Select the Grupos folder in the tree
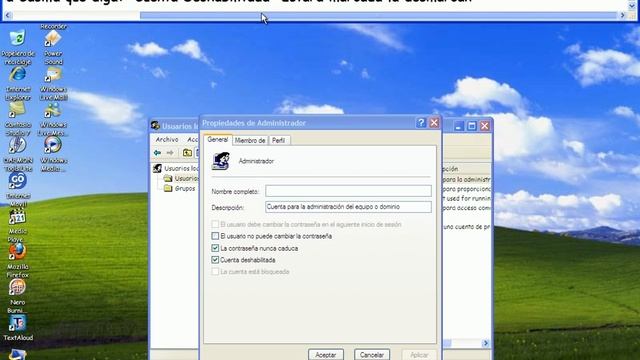 (180, 189)
